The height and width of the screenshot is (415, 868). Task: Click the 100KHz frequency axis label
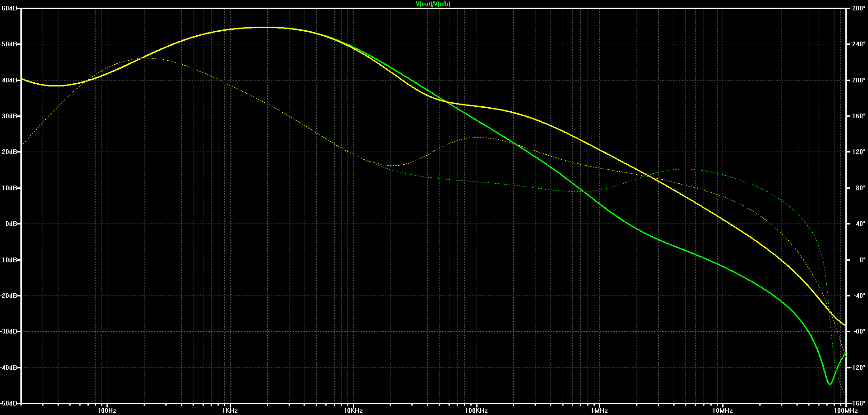(476, 411)
